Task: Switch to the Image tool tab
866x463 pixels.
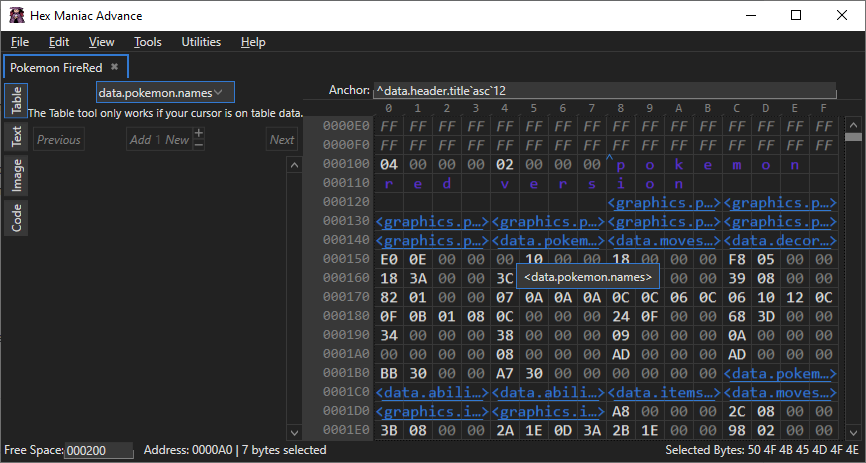Action: pos(16,175)
